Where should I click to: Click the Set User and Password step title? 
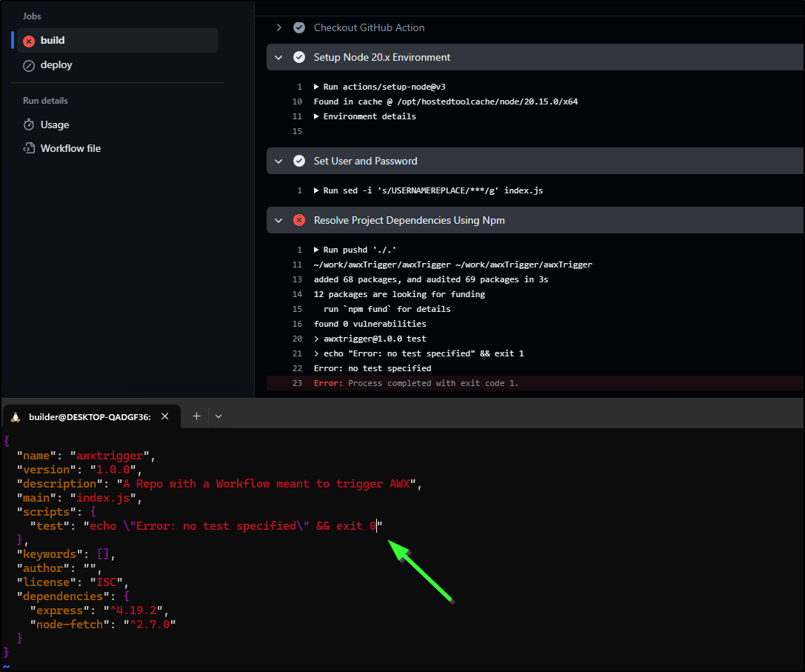366,162
